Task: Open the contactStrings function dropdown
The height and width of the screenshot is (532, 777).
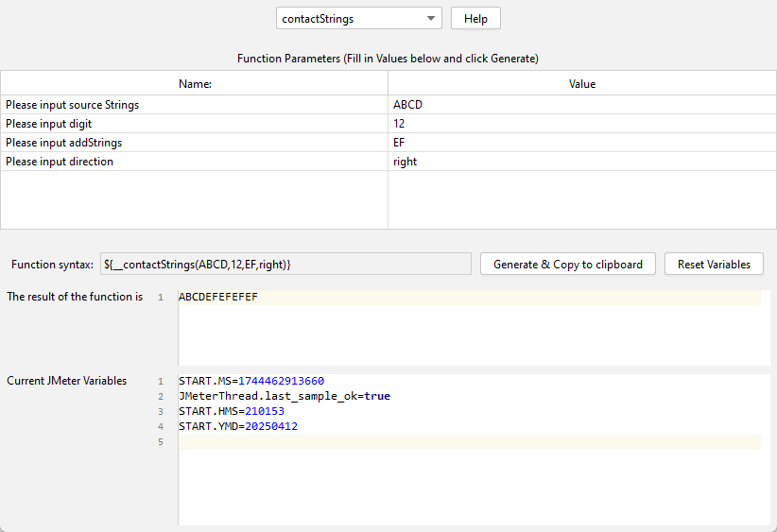Action: (358, 19)
